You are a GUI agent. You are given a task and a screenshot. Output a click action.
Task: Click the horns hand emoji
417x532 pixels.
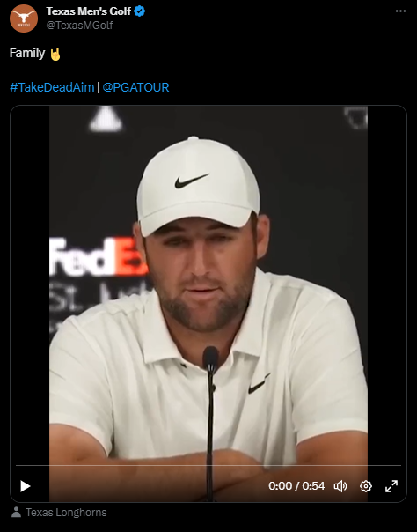[x=55, y=55]
